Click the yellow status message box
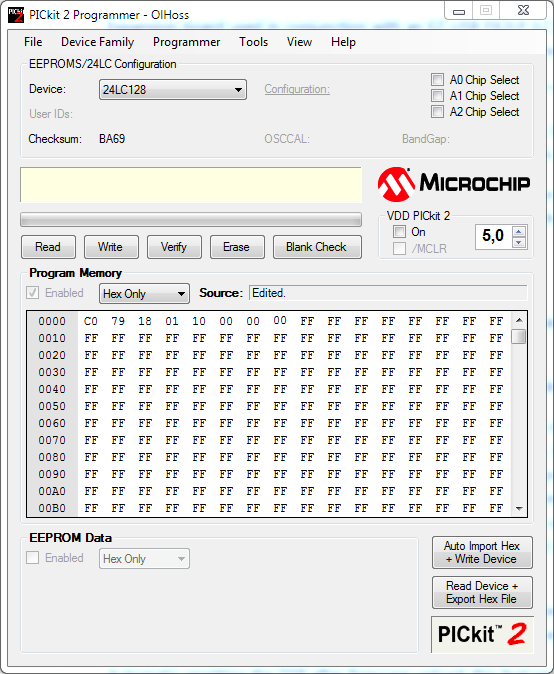 coord(191,185)
